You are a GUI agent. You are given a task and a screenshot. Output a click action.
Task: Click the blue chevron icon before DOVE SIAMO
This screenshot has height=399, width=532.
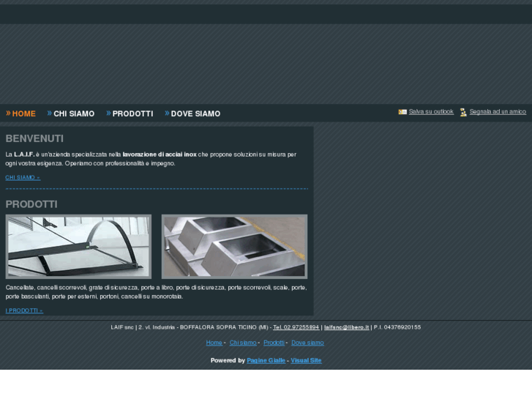[167, 113]
